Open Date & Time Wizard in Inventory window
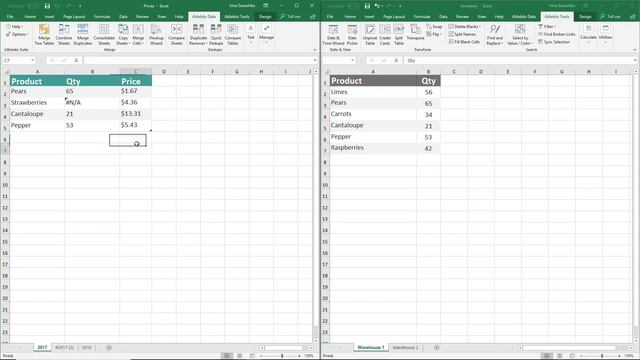This screenshot has height=360, width=640. tap(333, 34)
